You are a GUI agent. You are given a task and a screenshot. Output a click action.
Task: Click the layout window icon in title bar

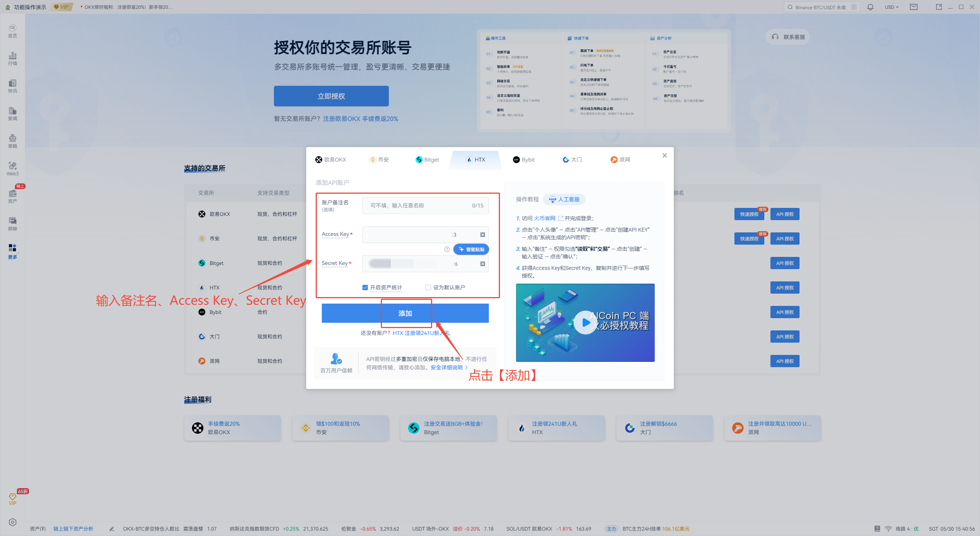pyautogui.click(x=939, y=7)
